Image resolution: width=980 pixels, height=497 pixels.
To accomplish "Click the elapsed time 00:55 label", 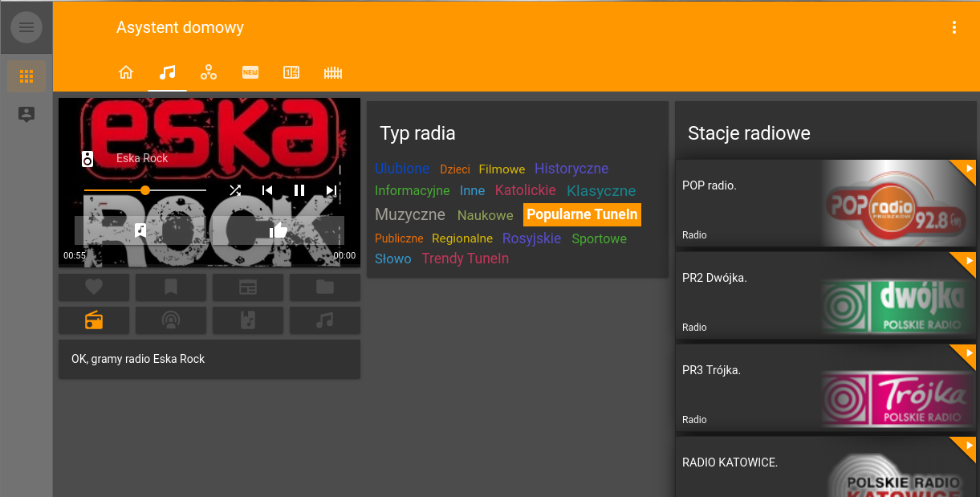I will tap(75, 255).
